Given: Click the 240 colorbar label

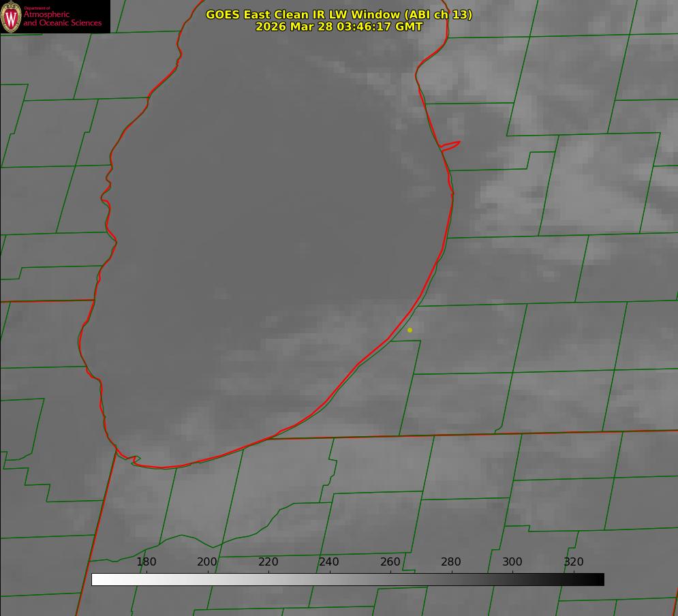Looking at the screenshot, I should [x=329, y=562].
